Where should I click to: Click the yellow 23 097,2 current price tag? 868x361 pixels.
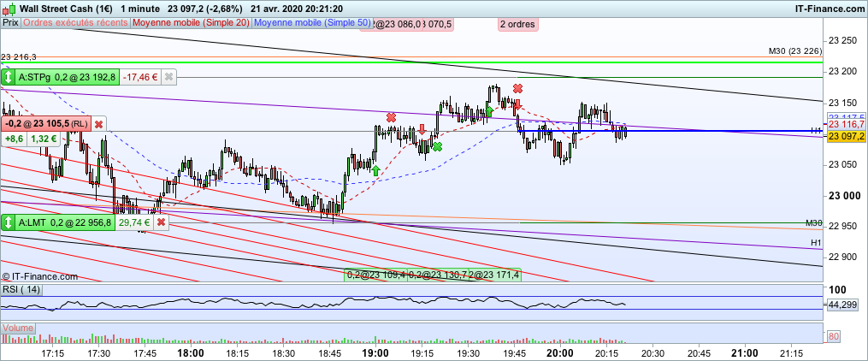coord(846,136)
